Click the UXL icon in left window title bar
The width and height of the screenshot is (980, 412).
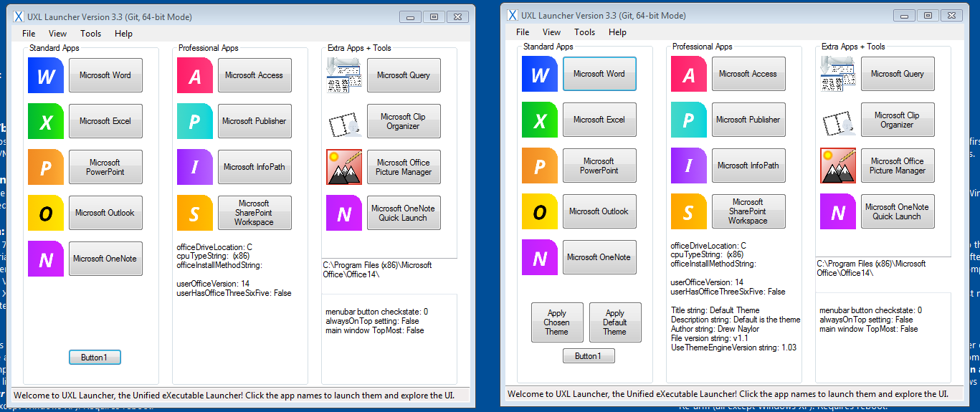(19, 16)
